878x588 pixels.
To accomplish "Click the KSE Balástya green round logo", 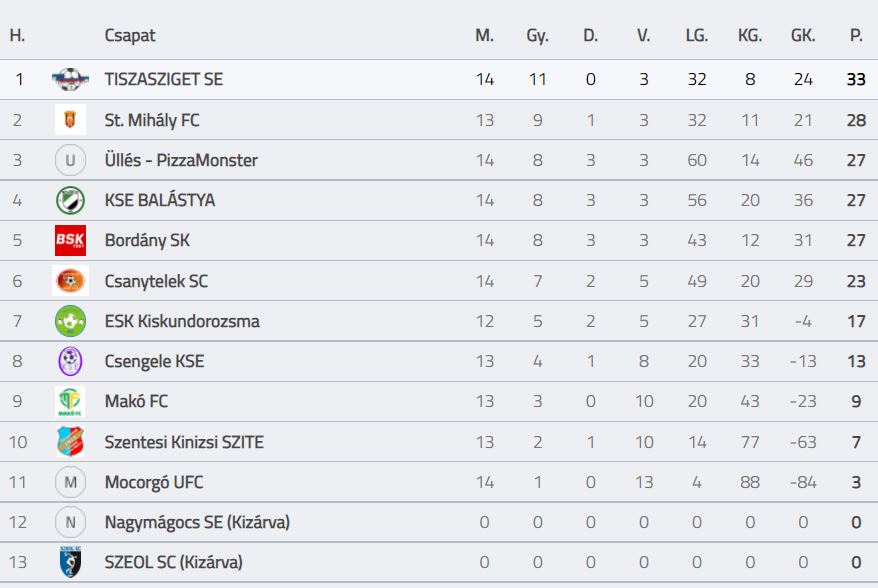I will [x=70, y=200].
